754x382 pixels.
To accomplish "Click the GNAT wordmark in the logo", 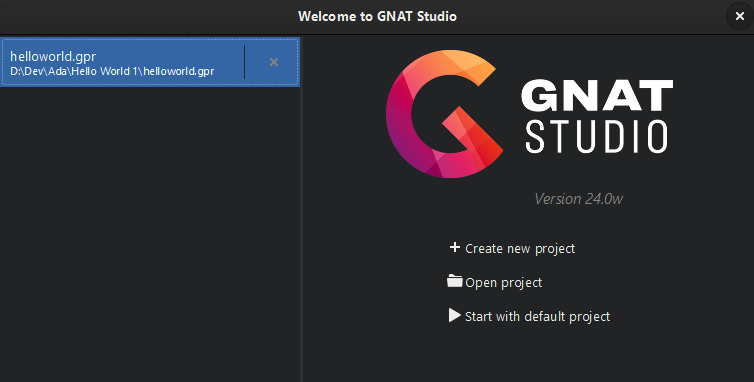I will [597, 96].
